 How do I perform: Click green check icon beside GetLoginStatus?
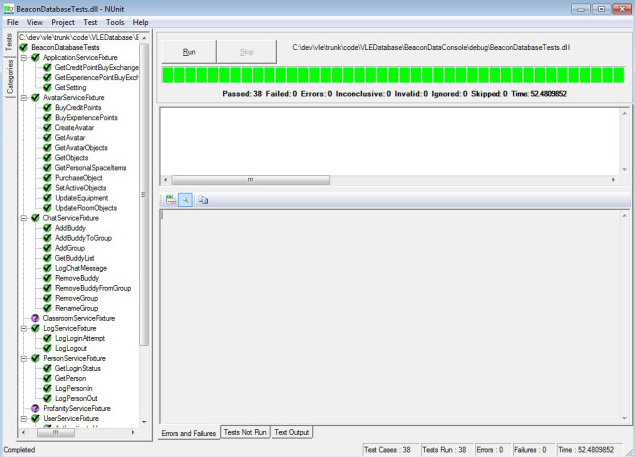pos(47,368)
